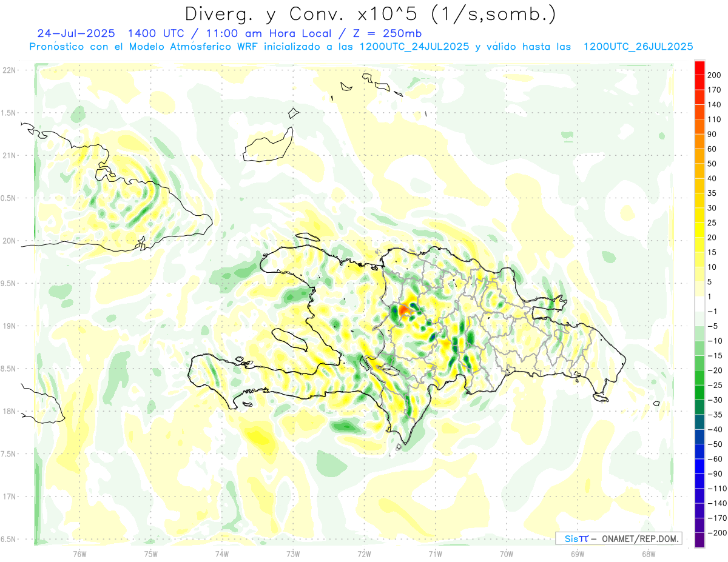Click the '70W' longitude label
728x562 pixels.
(506, 554)
